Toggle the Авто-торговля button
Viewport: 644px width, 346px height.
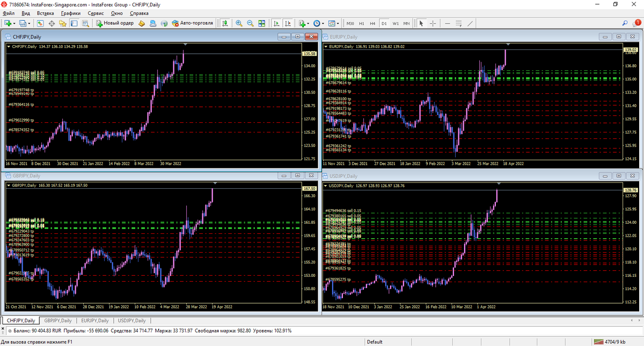coord(192,23)
